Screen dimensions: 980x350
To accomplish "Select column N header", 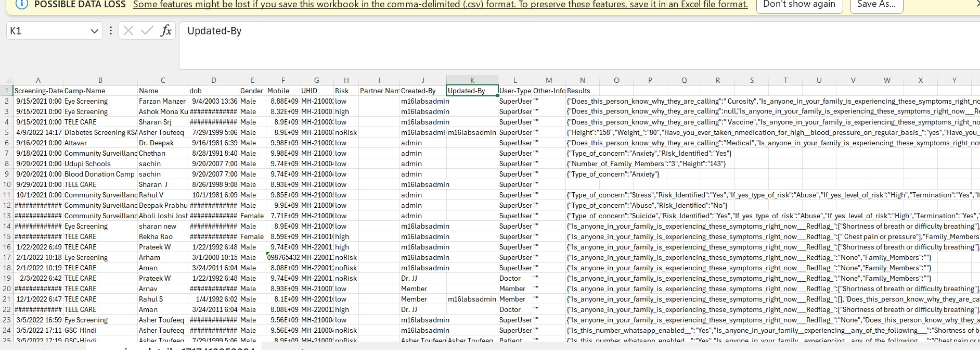I will pos(582,80).
